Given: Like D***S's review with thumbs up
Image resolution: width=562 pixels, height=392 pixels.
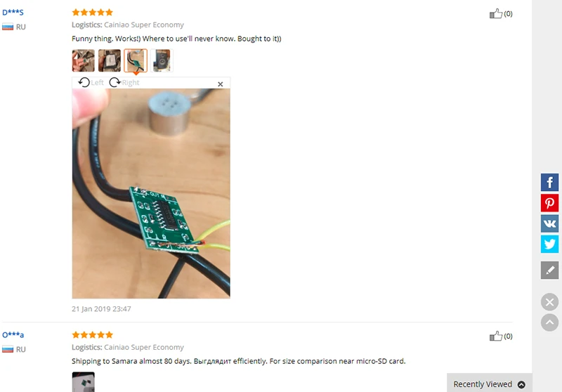Looking at the screenshot, I should tap(496, 13).
